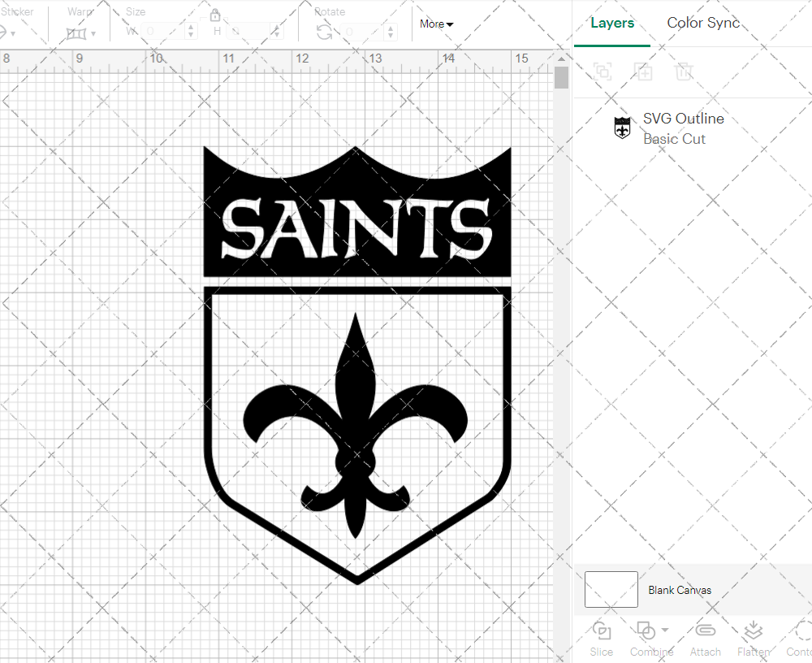The height and width of the screenshot is (663, 812).
Task: Click the Group layers icon
Action: [x=603, y=71]
